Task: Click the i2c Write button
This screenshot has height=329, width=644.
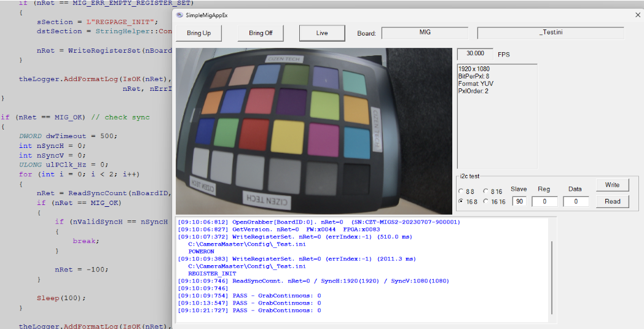Action: [x=612, y=185]
